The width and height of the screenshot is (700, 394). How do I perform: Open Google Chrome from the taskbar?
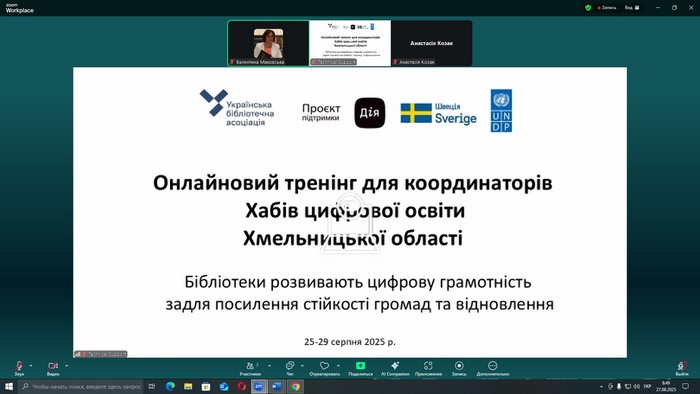(295, 386)
